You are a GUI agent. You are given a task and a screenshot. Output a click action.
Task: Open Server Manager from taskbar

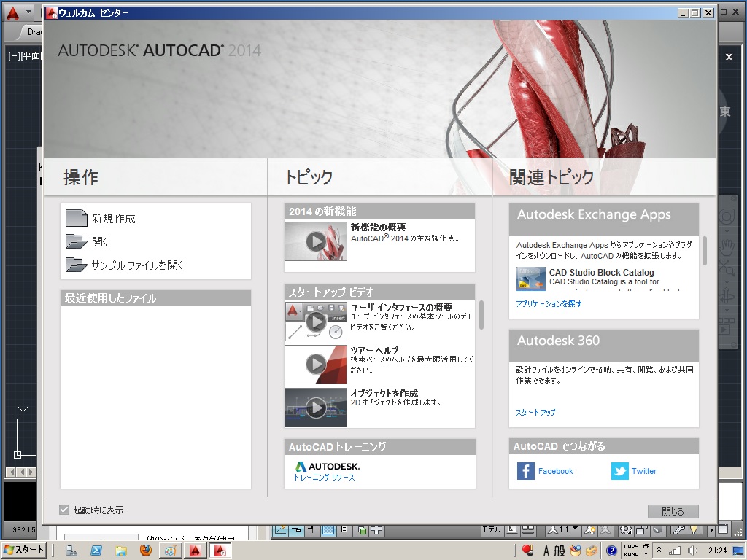pyautogui.click(x=71, y=551)
